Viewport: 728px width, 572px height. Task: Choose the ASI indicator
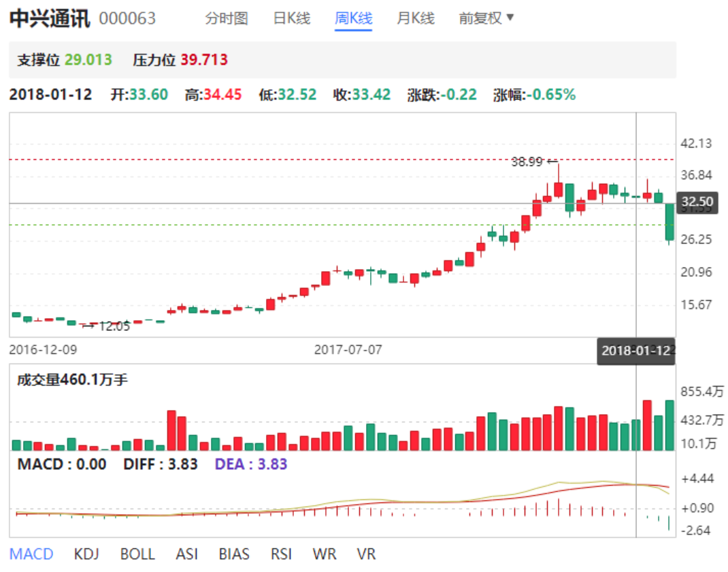[187, 554]
